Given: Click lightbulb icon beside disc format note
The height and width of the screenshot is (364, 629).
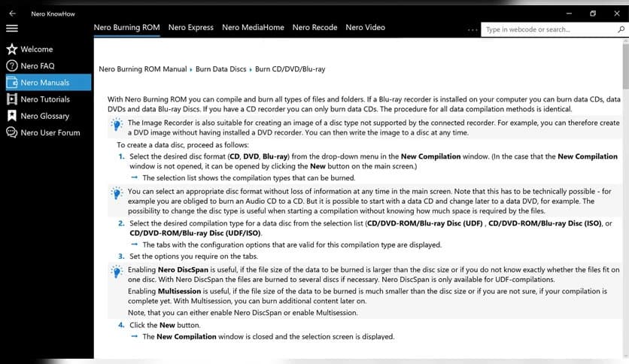Looking at the screenshot, I should tap(117, 193).
